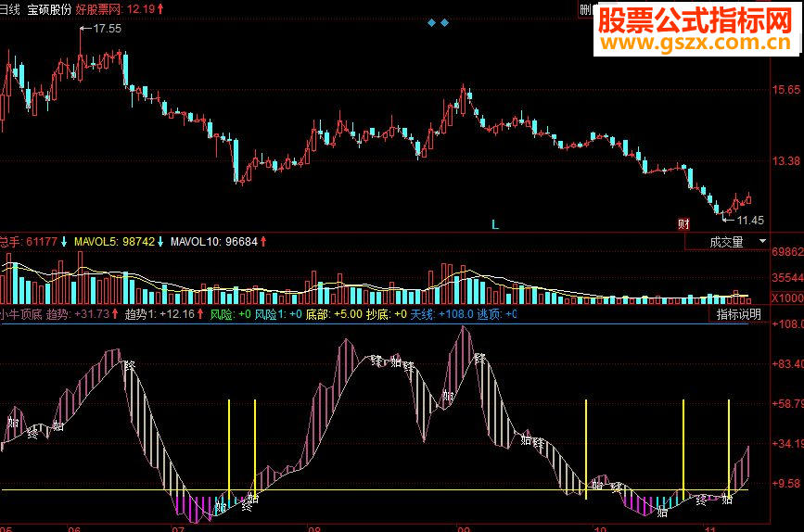Viewport: 804px width, 532px height.
Task: Select the MAVOL5 yellow average label
Action: pyautogui.click(x=114, y=241)
